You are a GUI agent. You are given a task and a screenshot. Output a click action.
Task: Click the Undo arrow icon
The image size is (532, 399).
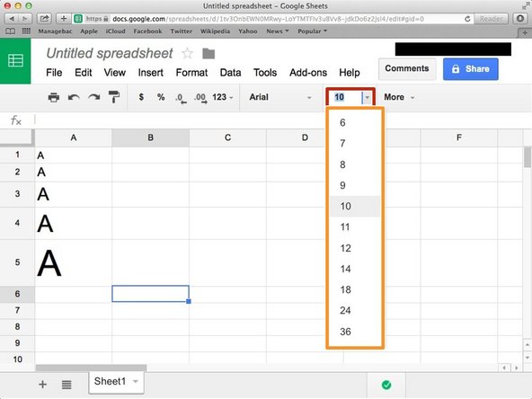coord(74,97)
